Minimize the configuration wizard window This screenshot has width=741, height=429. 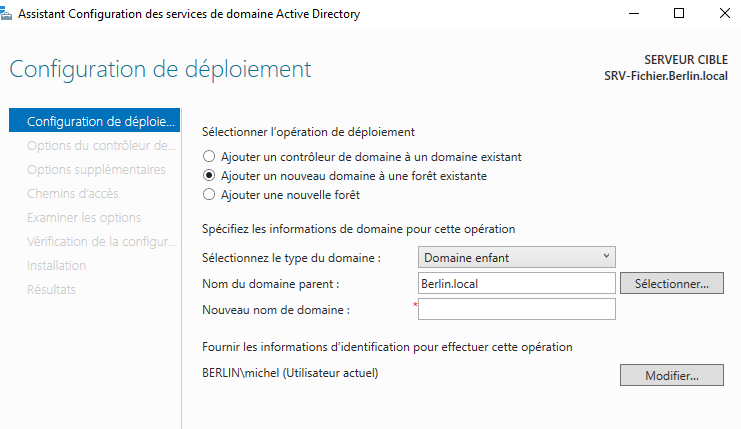(x=631, y=14)
